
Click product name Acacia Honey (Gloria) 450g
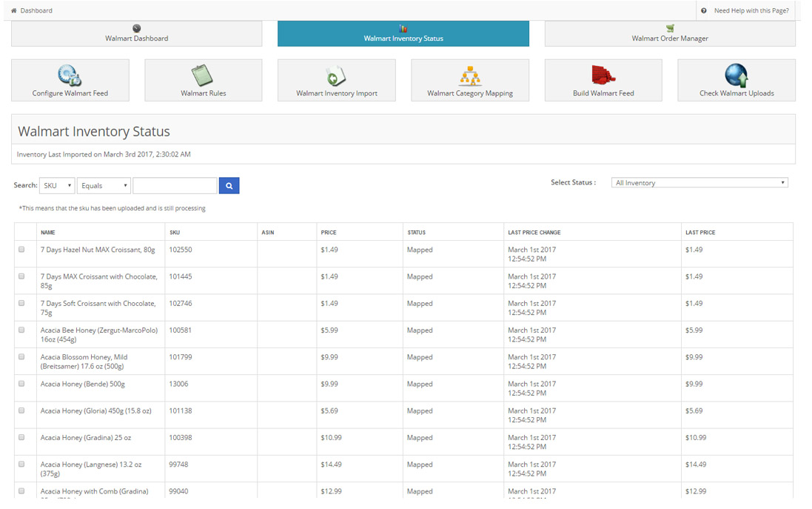coord(95,411)
